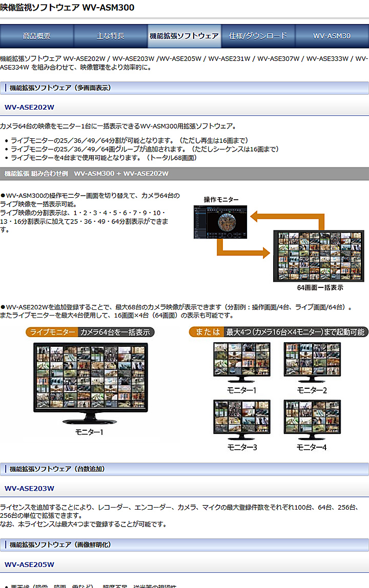Click the bullet about 25／36／49／64分割
The height and width of the screenshot is (588, 369).
[x=130, y=141]
